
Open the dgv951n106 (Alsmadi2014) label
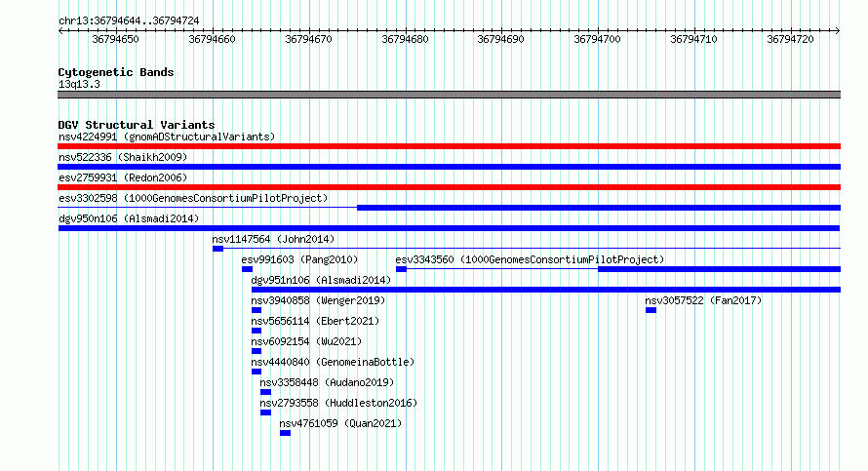tap(321, 280)
